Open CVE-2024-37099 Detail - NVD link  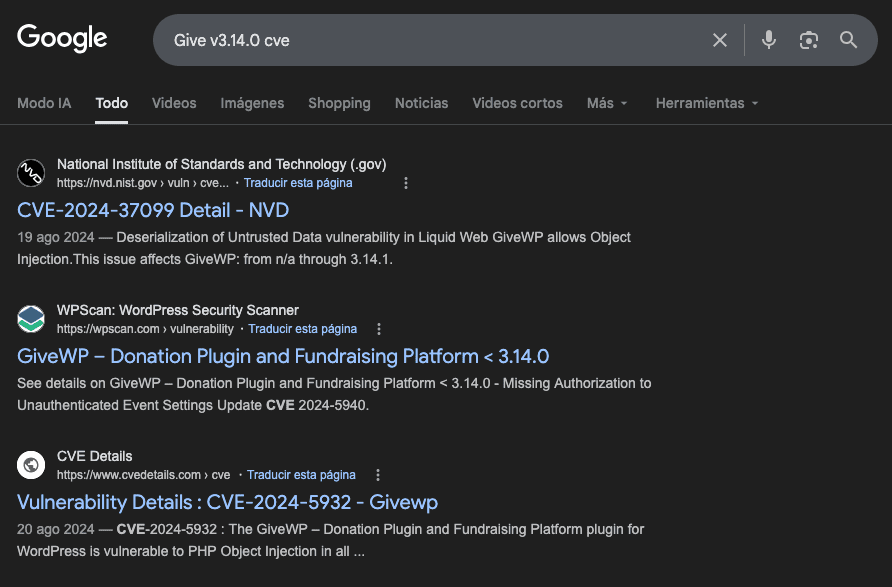pos(153,210)
